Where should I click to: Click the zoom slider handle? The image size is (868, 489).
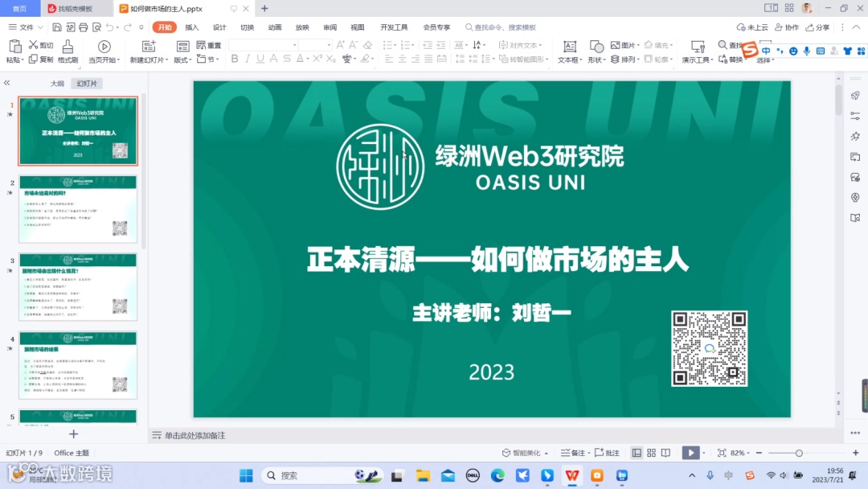(x=799, y=453)
